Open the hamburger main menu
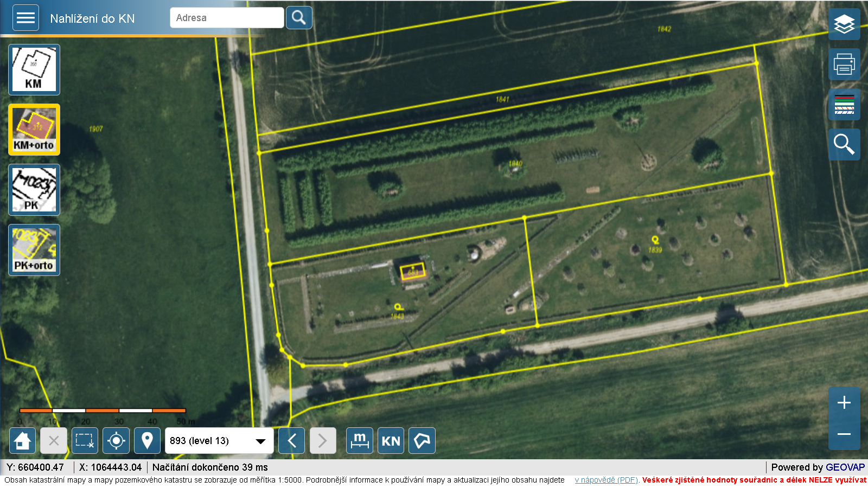Screen dimensions: 868x488 tap(25, 18)
